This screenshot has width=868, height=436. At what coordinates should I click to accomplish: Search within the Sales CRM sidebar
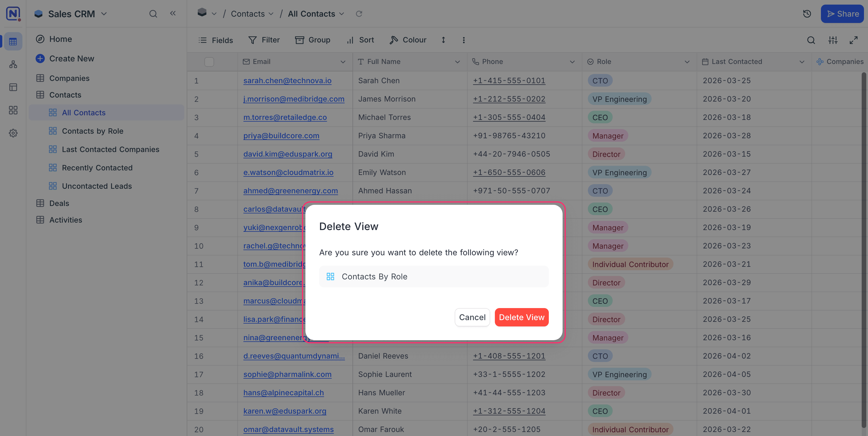[153, 13]
